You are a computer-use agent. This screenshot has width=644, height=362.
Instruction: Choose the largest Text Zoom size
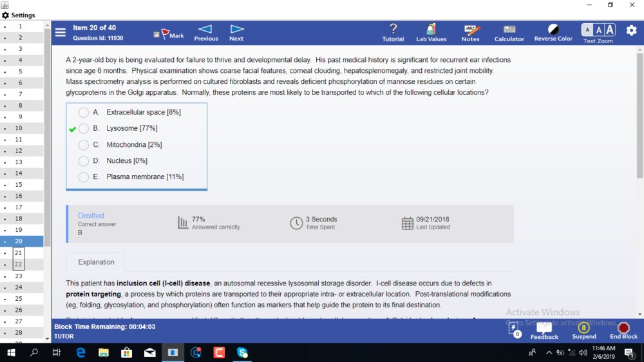610,30
